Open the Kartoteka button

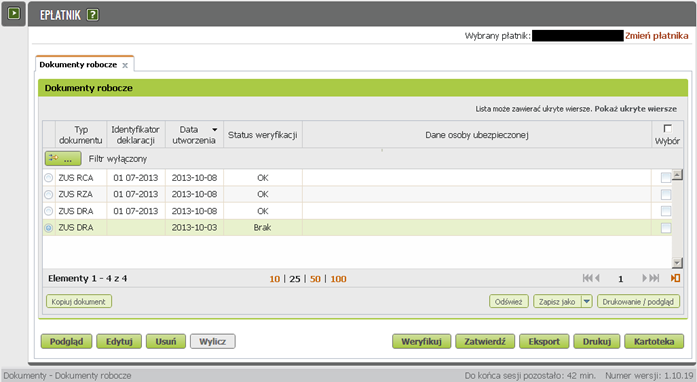[654, 342]
